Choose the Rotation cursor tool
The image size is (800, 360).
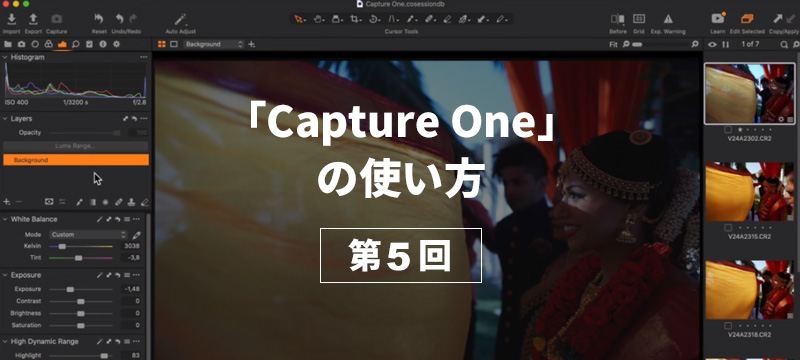click(x=373, y=19)
